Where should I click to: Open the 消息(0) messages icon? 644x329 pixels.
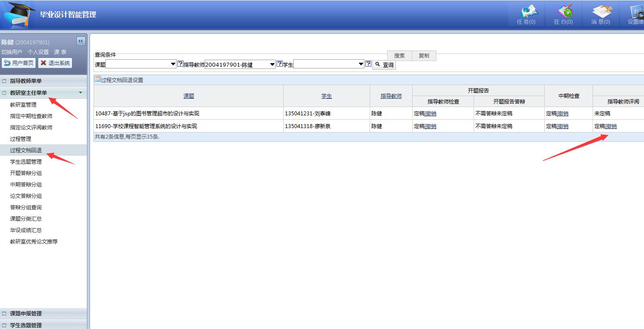pyautogui.click(x=601, y=14)
